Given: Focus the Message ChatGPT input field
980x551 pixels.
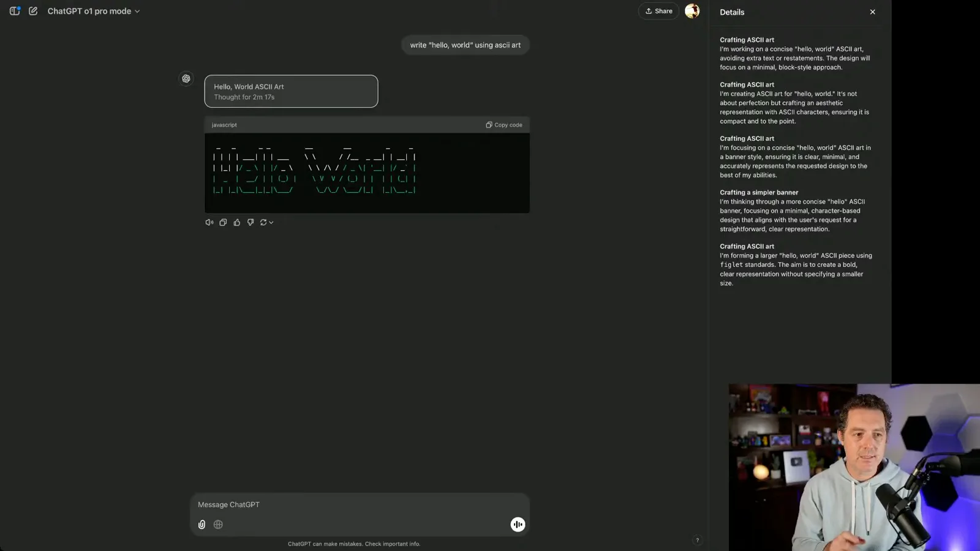Looking at the screenshot, I should pos(360,504).
